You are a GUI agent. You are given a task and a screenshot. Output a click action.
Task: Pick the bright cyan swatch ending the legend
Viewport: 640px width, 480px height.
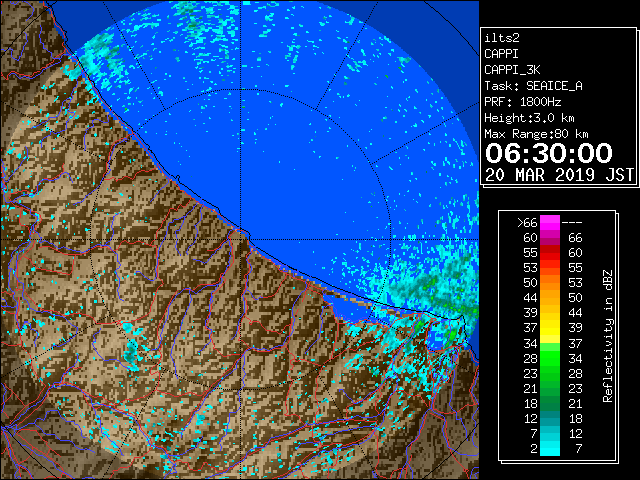coord(550,449)
